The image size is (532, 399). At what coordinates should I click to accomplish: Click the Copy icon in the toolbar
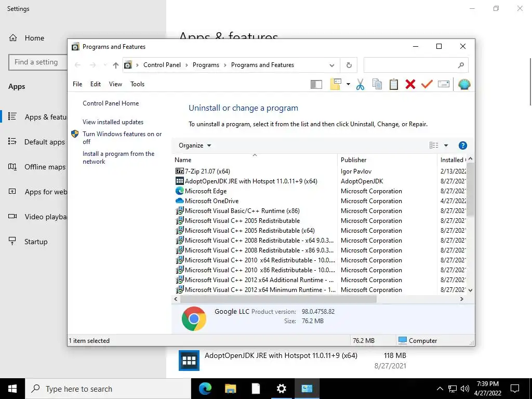pos(377,84)
